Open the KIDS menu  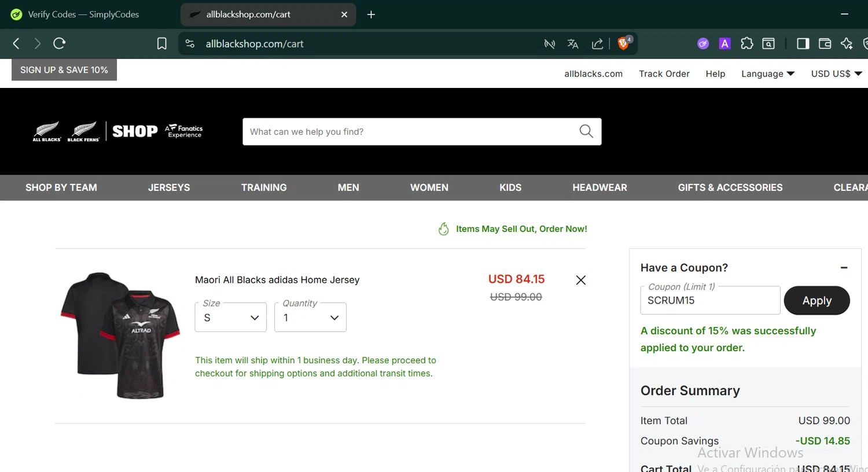[510, 187]
